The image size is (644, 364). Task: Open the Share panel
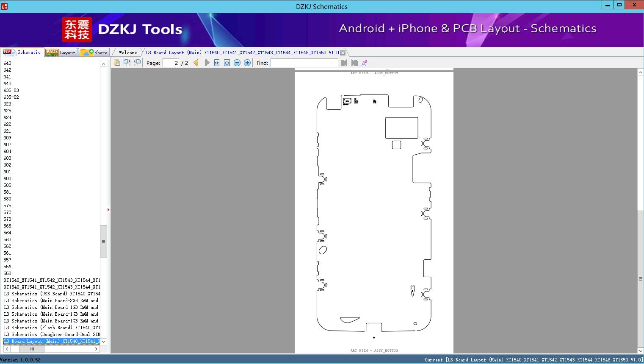(94, 52)
